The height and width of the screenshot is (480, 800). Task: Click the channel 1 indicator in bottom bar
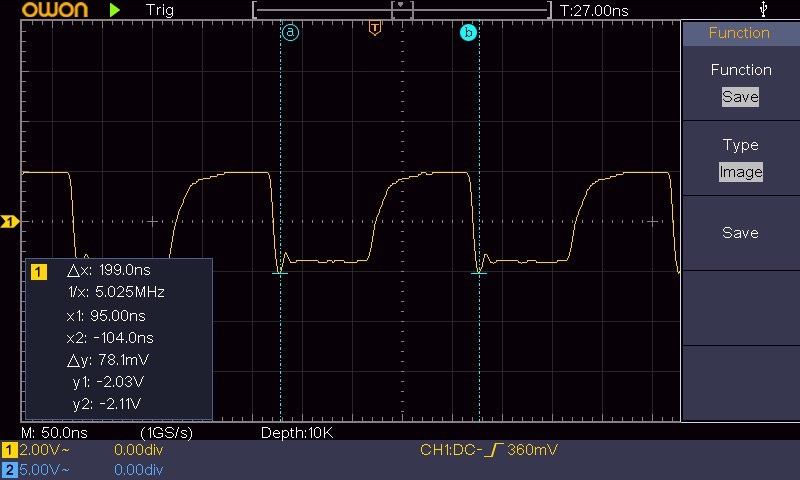[x=9, y=450]
